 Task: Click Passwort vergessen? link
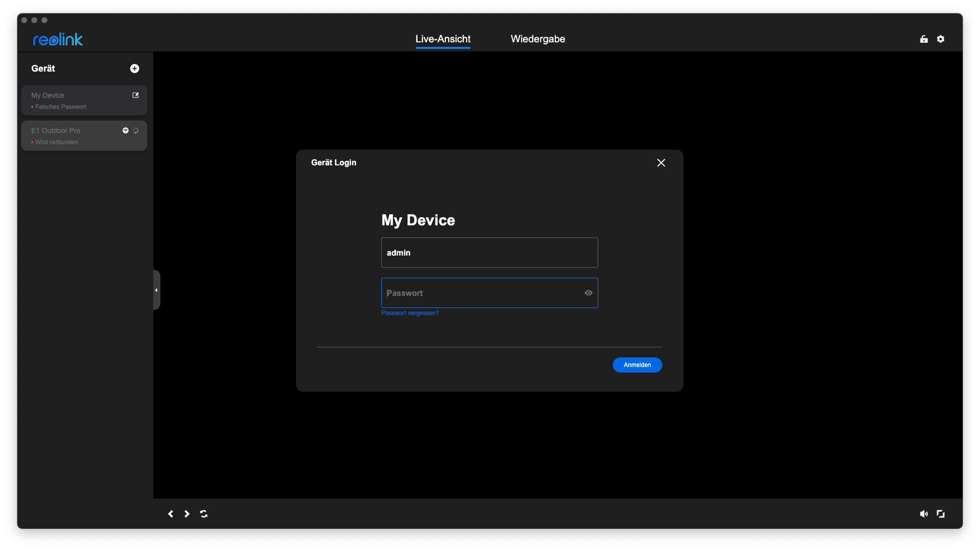pyautogui.click(x=410, y=313)
